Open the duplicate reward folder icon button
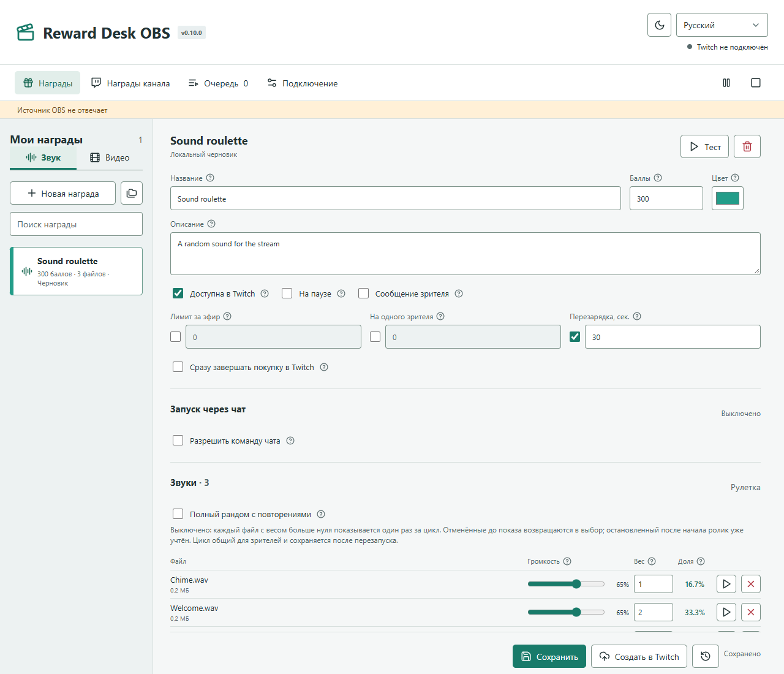 [x=132, y=193]
